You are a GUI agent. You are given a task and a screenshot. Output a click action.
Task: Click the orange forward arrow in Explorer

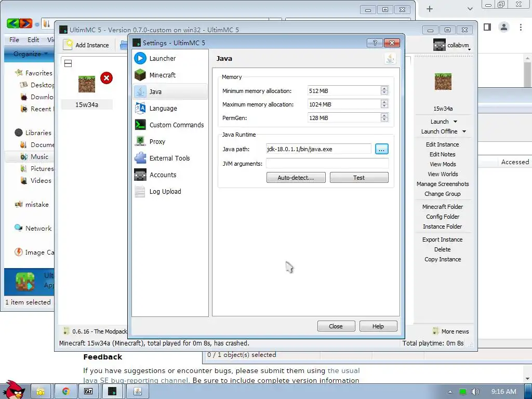click(26, 23)
